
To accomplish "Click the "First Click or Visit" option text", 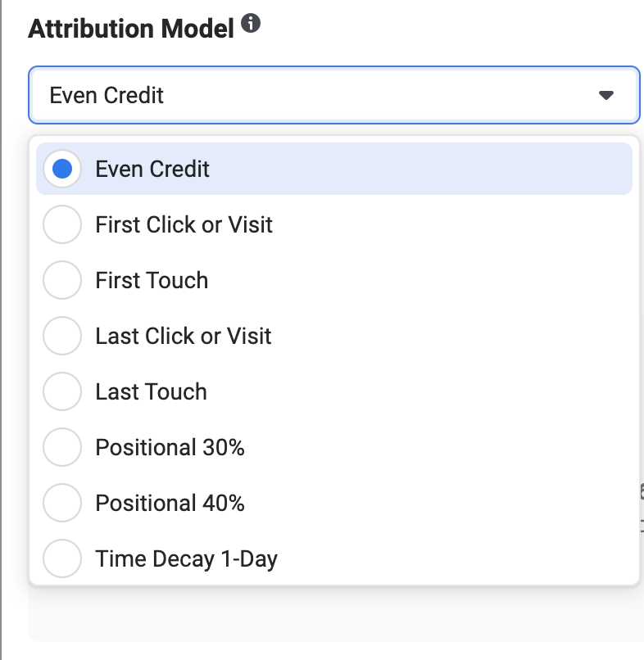I will (x=184, y=225).
